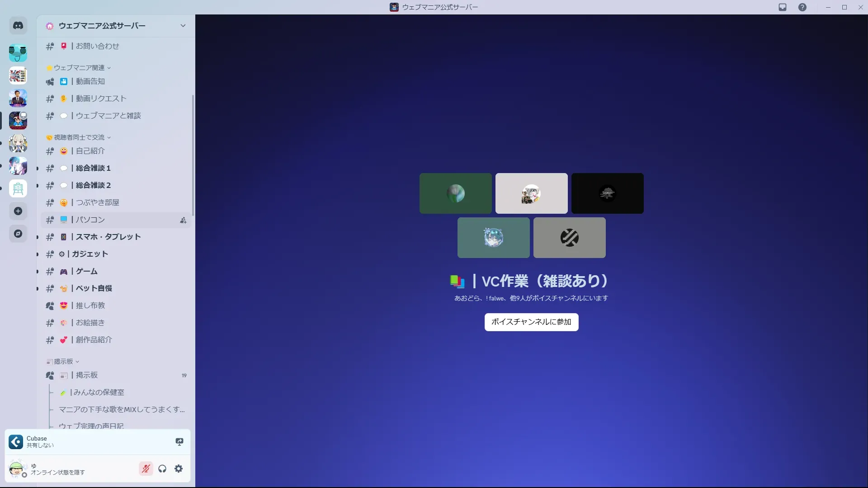
Task: Select the ゲーム channel
Action: click(87, 271)
